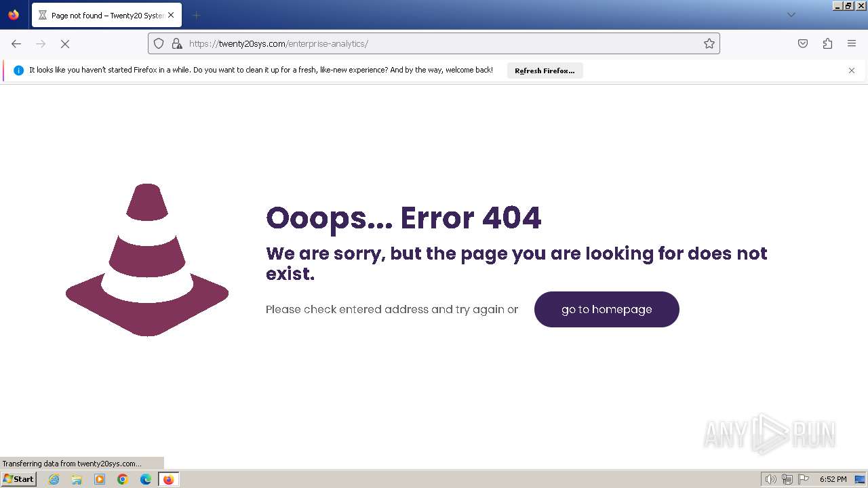The image size is (868, 488).
Task: Go back to the previous page
Action: tap(16, 43)
